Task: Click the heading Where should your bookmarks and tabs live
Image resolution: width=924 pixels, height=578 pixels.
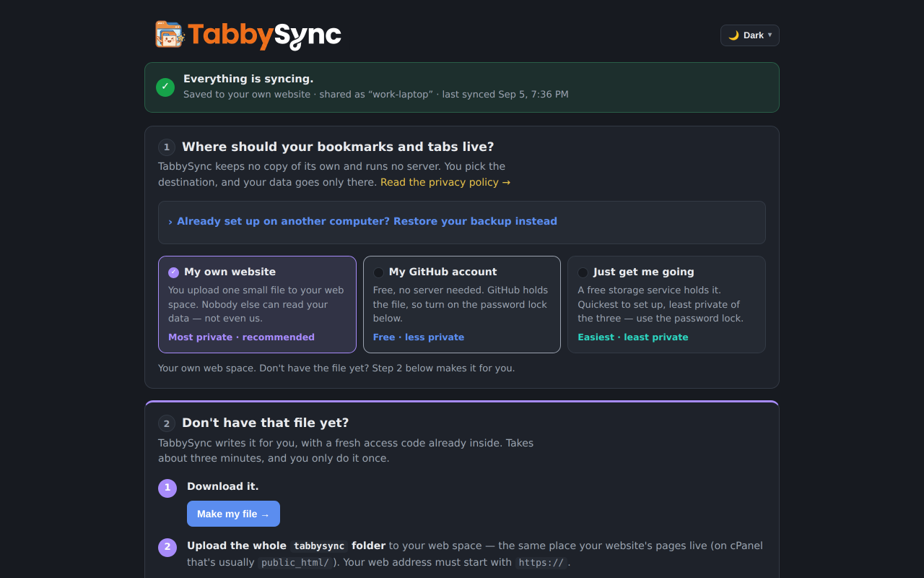Action: 338,147
